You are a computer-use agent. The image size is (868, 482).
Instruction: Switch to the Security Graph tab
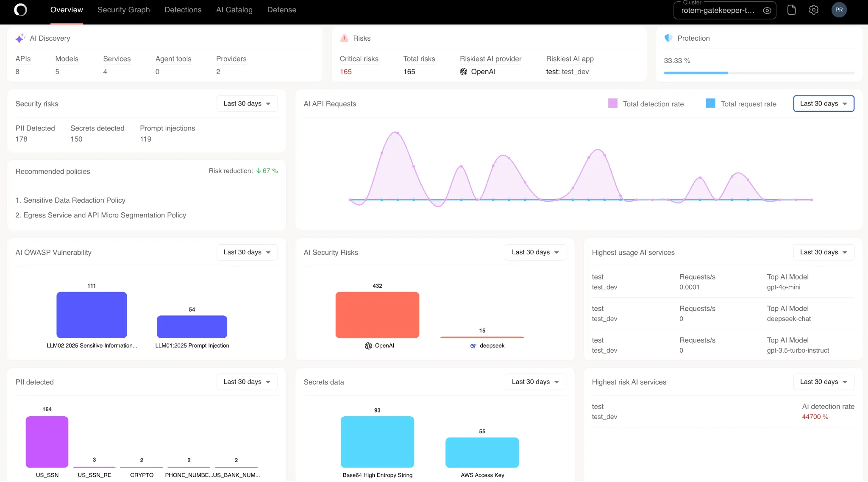click(124, 10)
